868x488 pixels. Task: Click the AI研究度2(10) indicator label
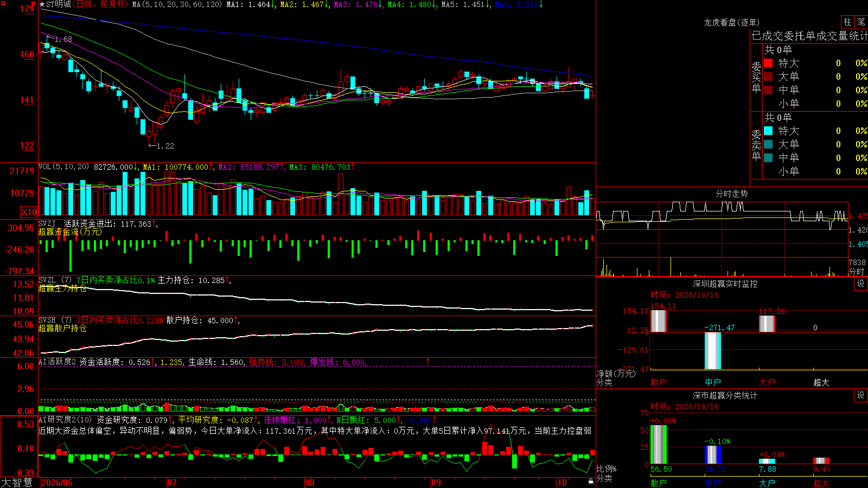[x=66, y=420]
